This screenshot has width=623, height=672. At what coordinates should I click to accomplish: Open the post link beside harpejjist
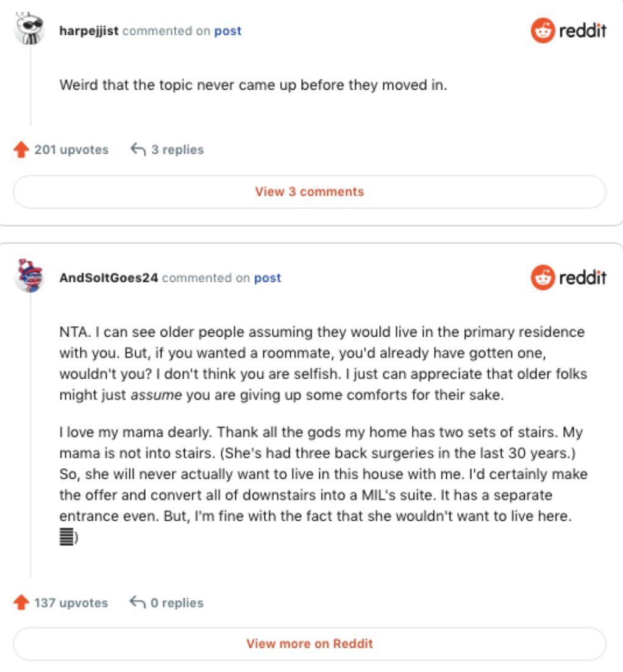coord(228,31)
